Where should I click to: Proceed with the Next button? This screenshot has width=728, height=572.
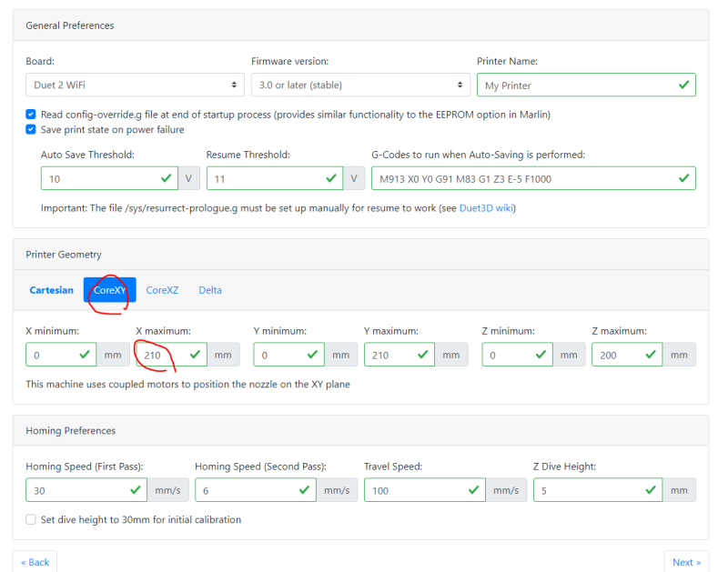coord(686,562)
